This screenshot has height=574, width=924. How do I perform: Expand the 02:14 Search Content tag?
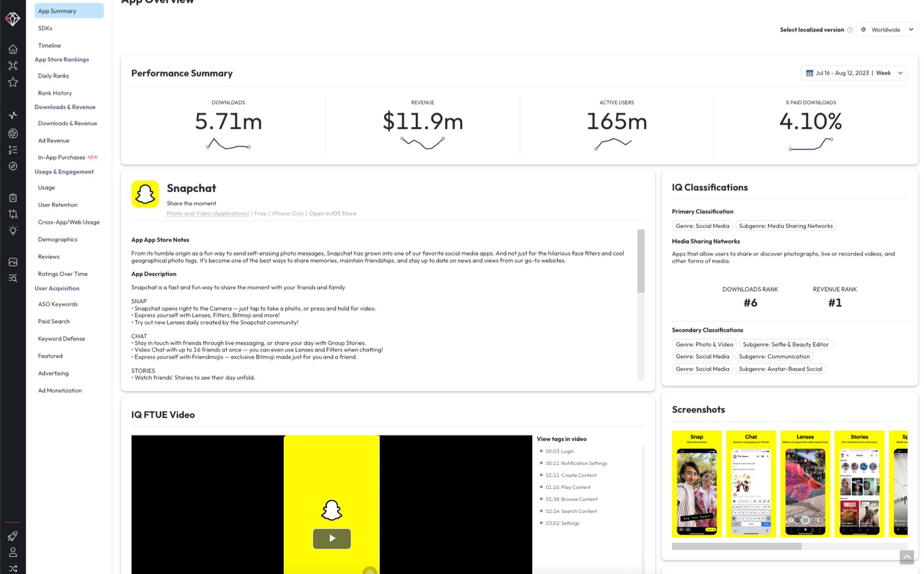[568, 511]
